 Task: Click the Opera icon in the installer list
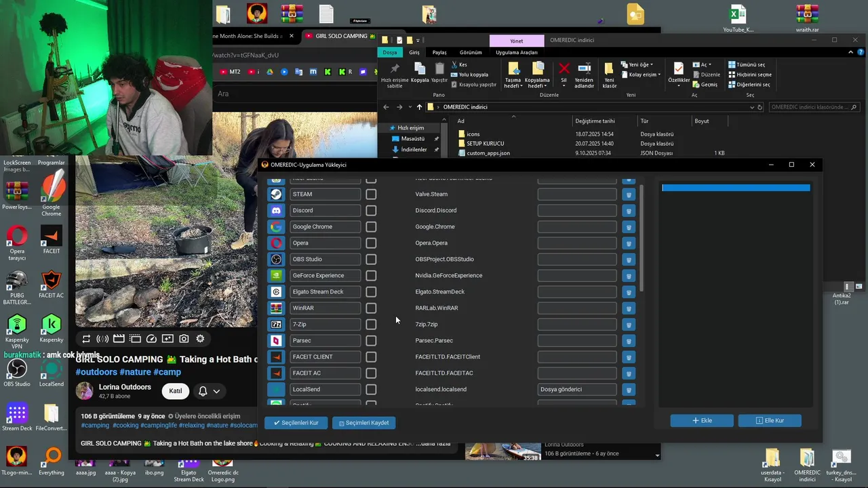(x=276, y=243)
